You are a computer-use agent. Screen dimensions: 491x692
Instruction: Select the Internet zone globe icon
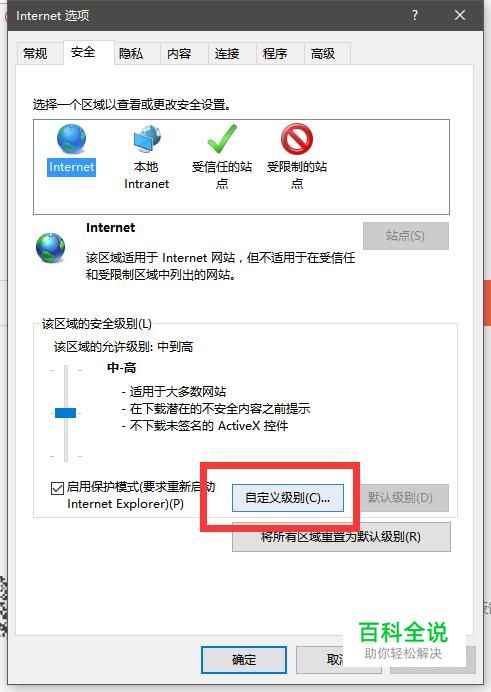tap(71, 139)
